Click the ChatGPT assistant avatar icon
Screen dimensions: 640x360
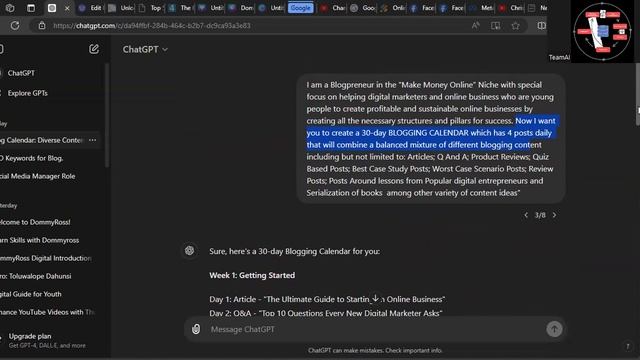point(189,251)
